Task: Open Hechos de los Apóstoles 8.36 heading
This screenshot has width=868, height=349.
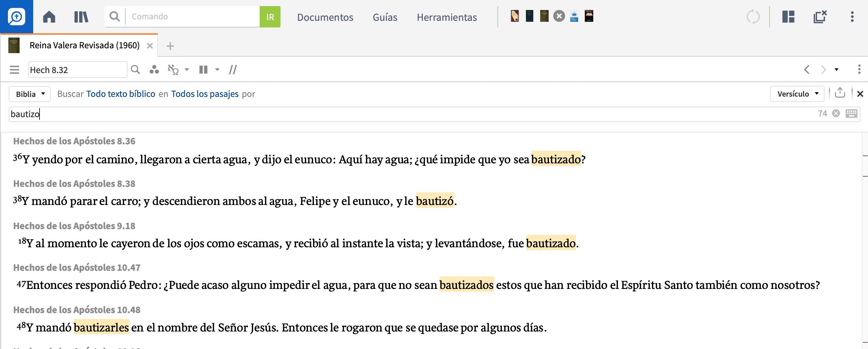Action: click(74, 141)
